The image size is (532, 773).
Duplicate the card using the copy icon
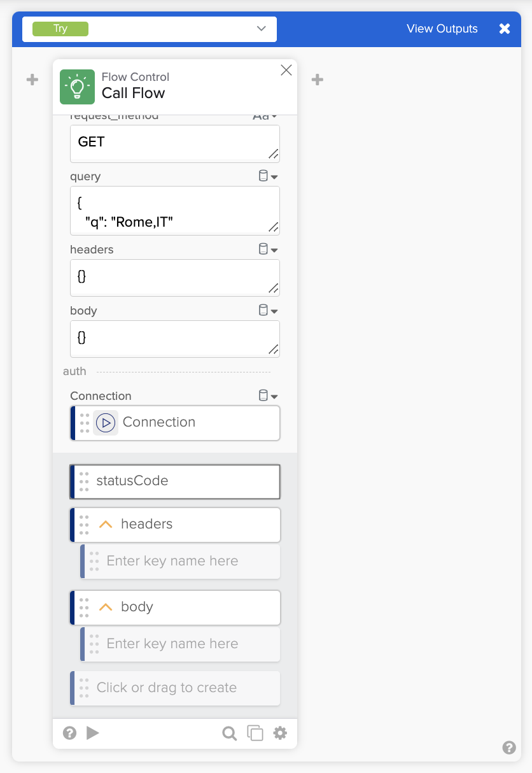tap(255, 734)
